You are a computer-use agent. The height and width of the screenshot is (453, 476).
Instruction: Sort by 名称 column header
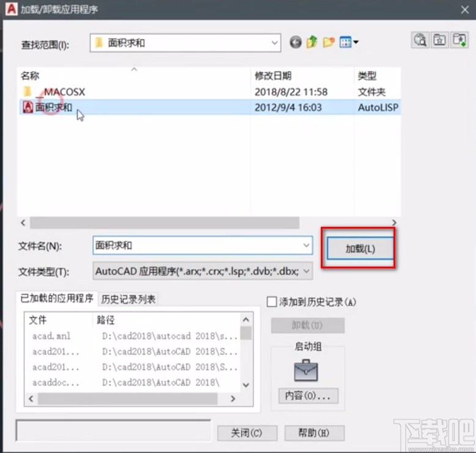click(x=134, y=75)
